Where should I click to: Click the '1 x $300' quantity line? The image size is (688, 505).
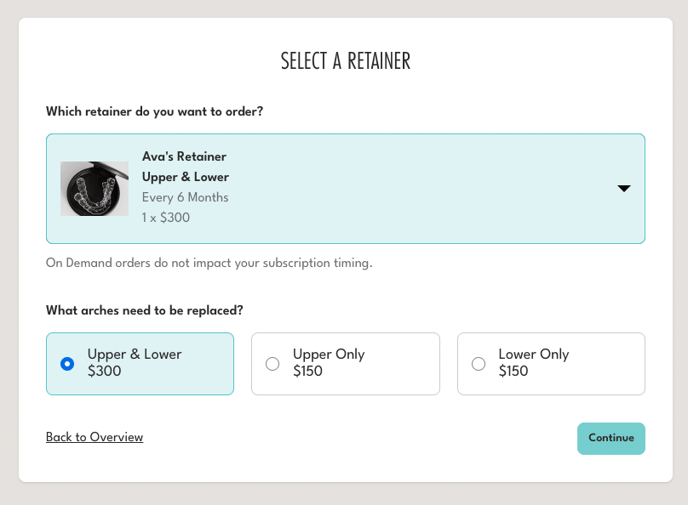coord(166,217)
